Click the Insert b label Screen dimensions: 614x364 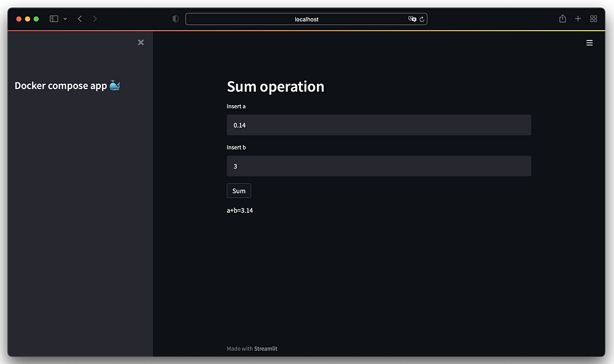pyautogui.click(x=236, y=147)
